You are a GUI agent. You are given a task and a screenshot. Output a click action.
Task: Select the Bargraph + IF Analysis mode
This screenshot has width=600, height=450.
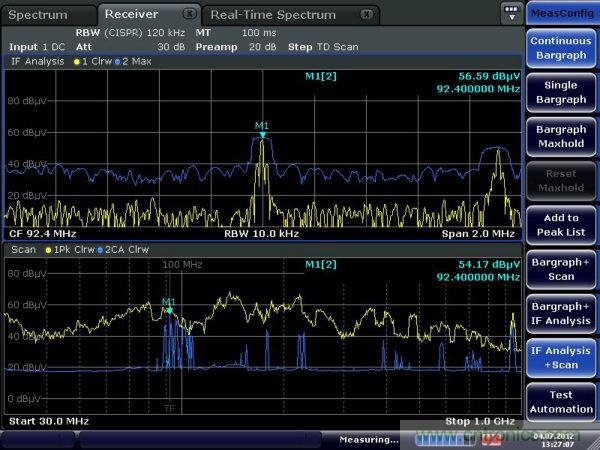561,313
